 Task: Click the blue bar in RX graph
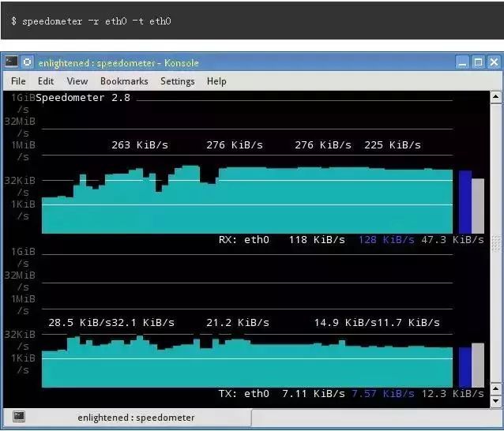click(465, 202)
